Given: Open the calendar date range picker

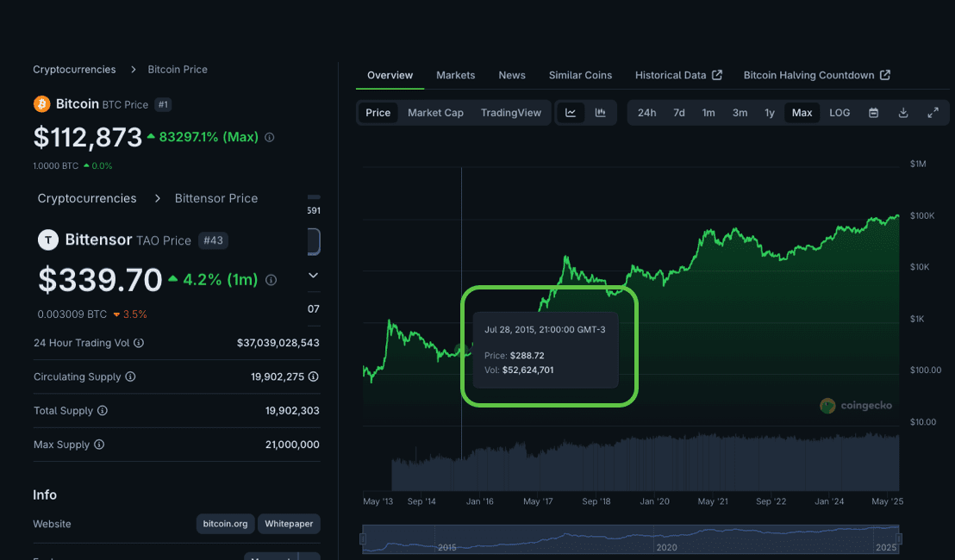Looking at the screenshot, I should point(873,113).
